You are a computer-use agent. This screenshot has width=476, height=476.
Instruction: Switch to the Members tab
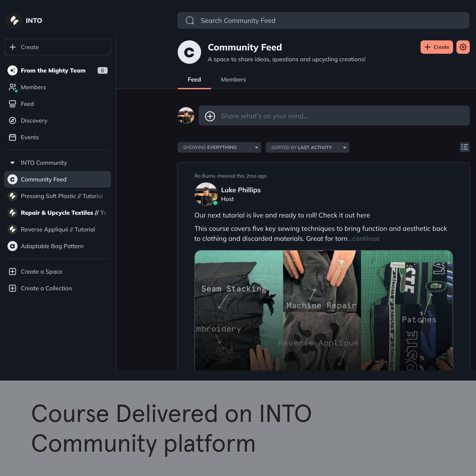click(233, 80)
